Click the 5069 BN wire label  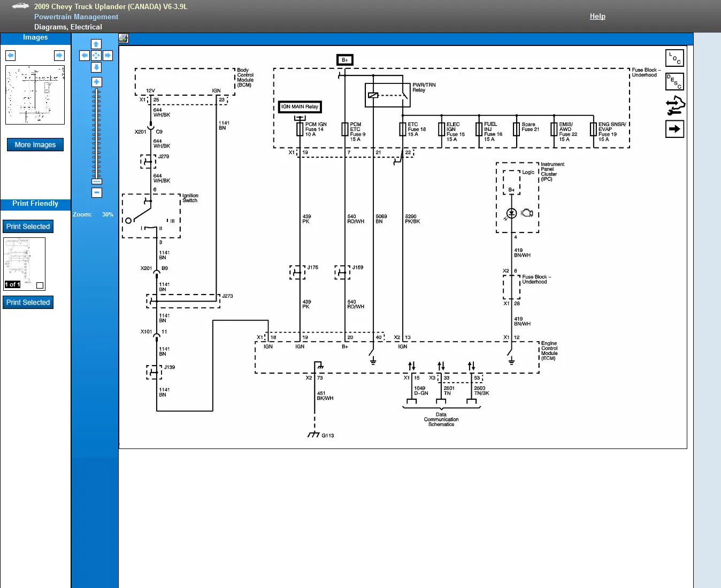381,219
